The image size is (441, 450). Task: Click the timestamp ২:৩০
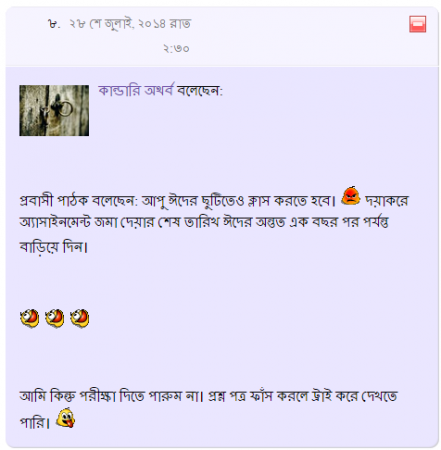176,49
